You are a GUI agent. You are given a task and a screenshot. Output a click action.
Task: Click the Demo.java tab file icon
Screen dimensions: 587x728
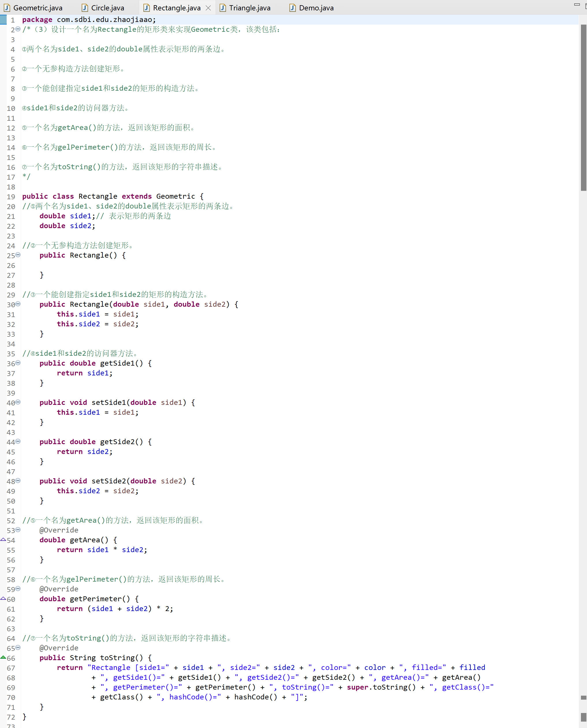(x=292, y=8)
